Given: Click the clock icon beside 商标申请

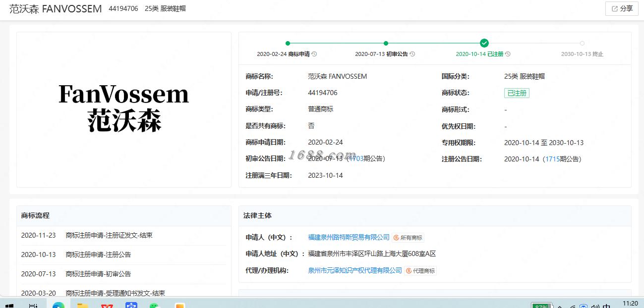Looking at the screenshot, I should (x=314, y=54).
